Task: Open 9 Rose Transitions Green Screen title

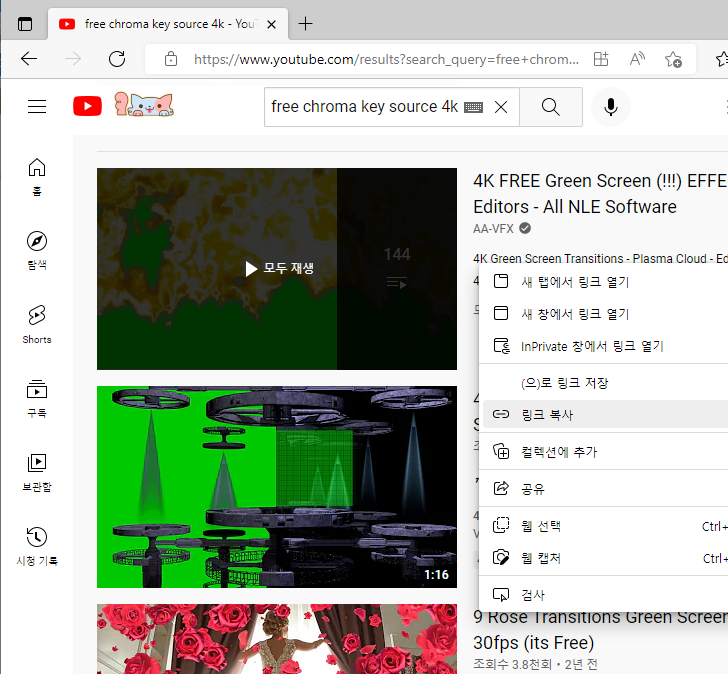Action: (x=600, y=630)
